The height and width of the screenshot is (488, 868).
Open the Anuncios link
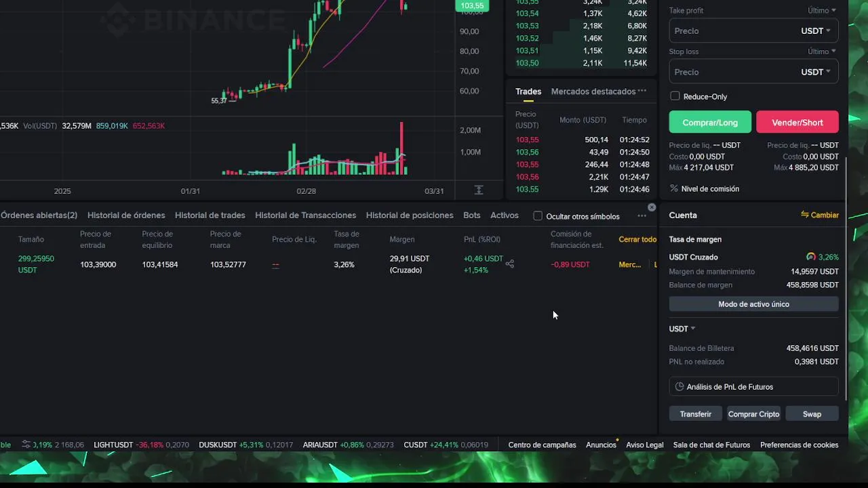point(601,445)
